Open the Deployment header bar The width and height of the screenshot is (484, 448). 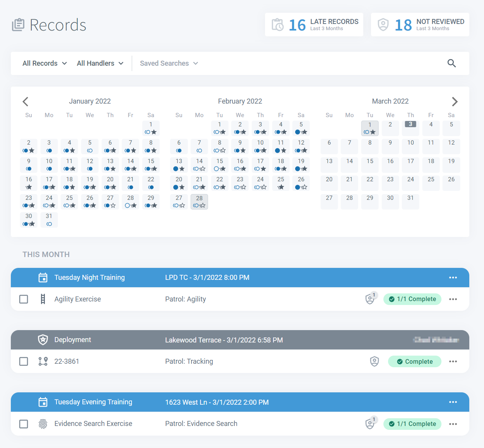(240, 340)
